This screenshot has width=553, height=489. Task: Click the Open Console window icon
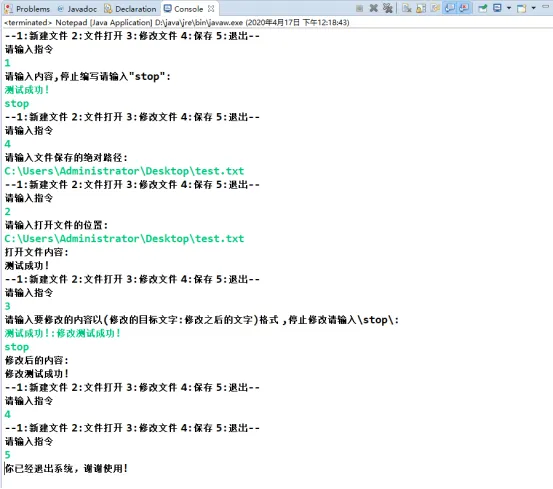tap(522, 8)
